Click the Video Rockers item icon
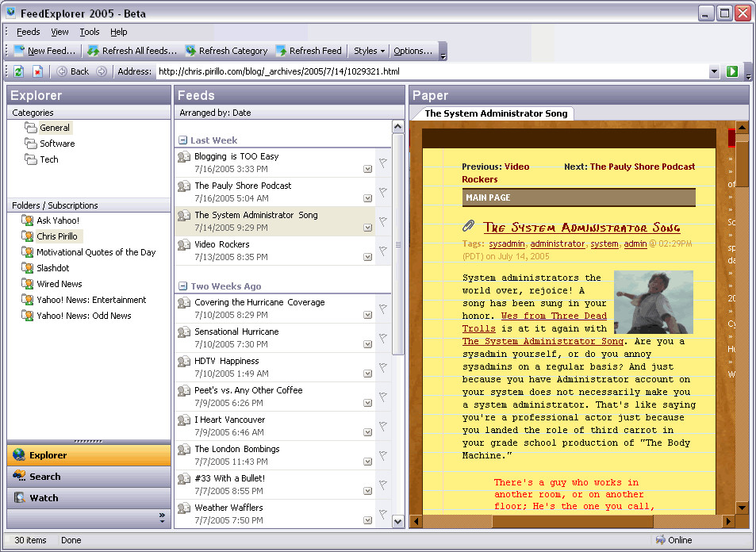Viewport: 756px width, 552px height. pos(184,244)
